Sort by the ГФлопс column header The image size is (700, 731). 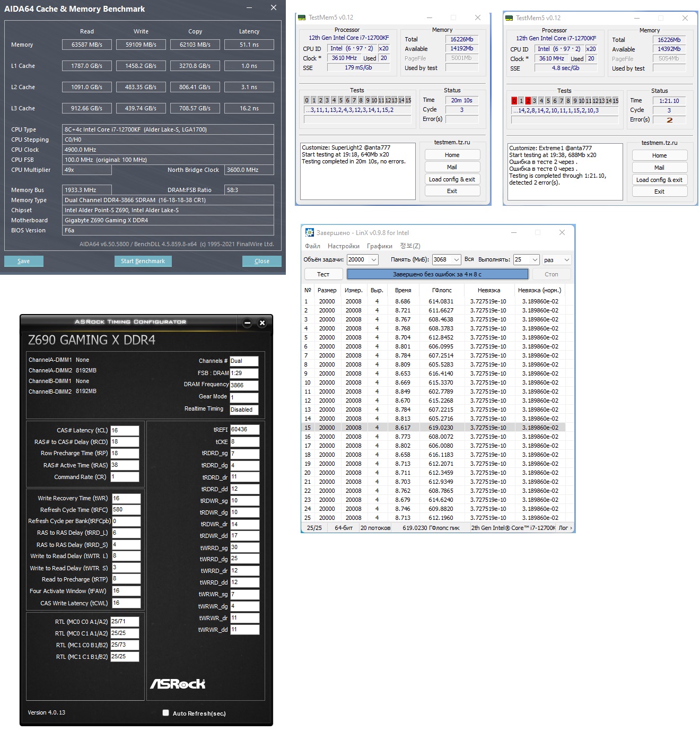pyautogui.click(x=442, y=290)
